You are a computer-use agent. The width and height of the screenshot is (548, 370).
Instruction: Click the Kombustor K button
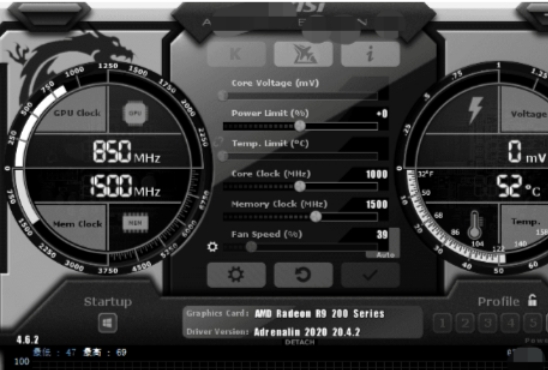pyautogui.click(x=236, y=54)
